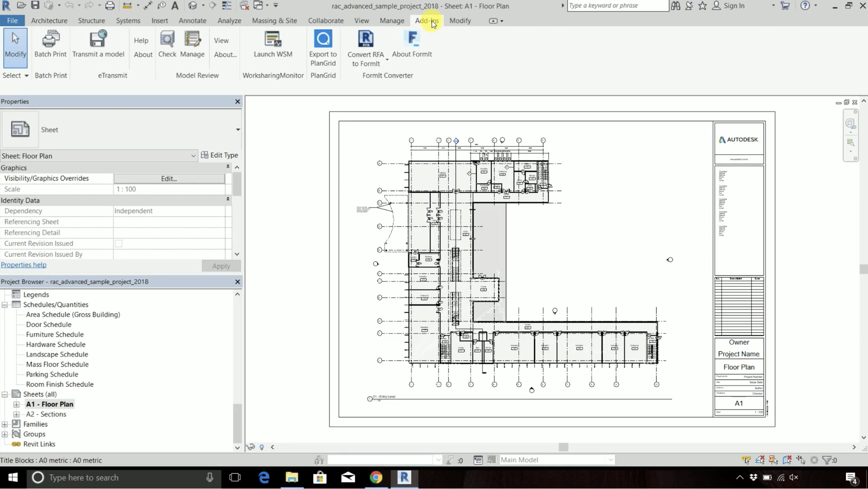
Task: Open the Sheet: Floor Plan instance dropdown
Action: point(193,156)
